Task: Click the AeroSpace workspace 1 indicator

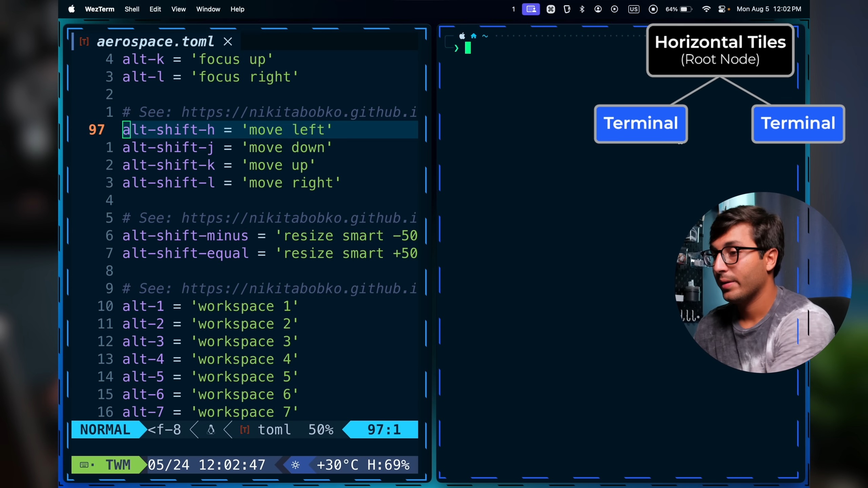Action: pyautogui.click(x=513, y=9)
